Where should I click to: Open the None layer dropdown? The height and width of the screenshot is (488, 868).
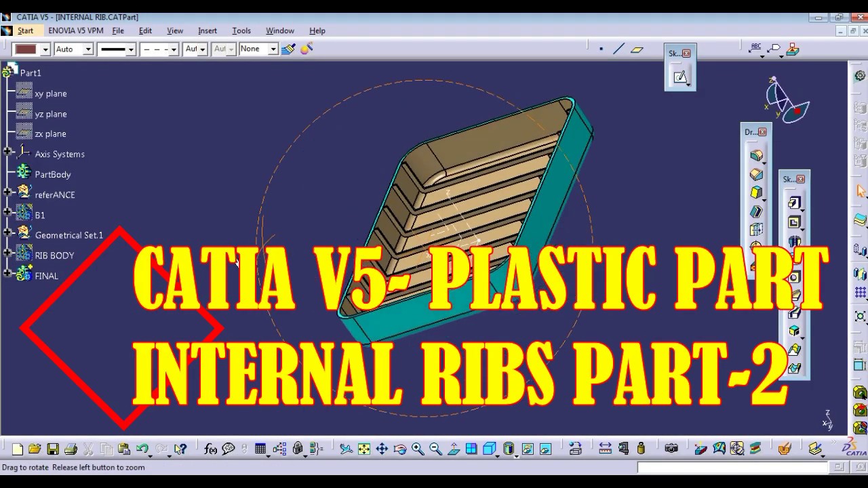point(273,49)
